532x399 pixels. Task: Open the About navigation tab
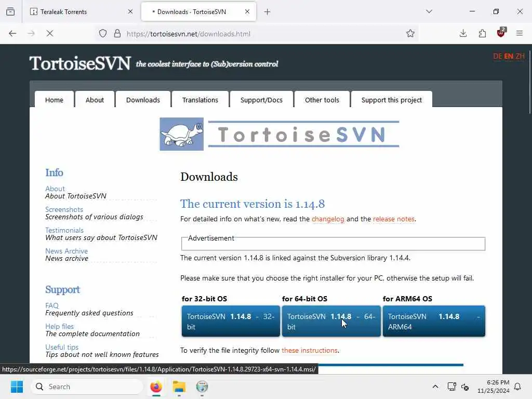pos(95,100)
